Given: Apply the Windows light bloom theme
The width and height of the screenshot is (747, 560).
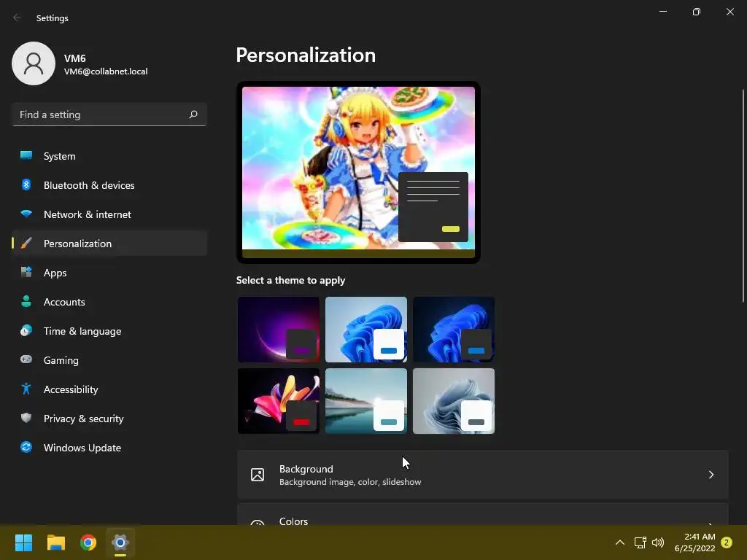Looking at the screenshot, I should pyautogui.click(x=366, y=330).
